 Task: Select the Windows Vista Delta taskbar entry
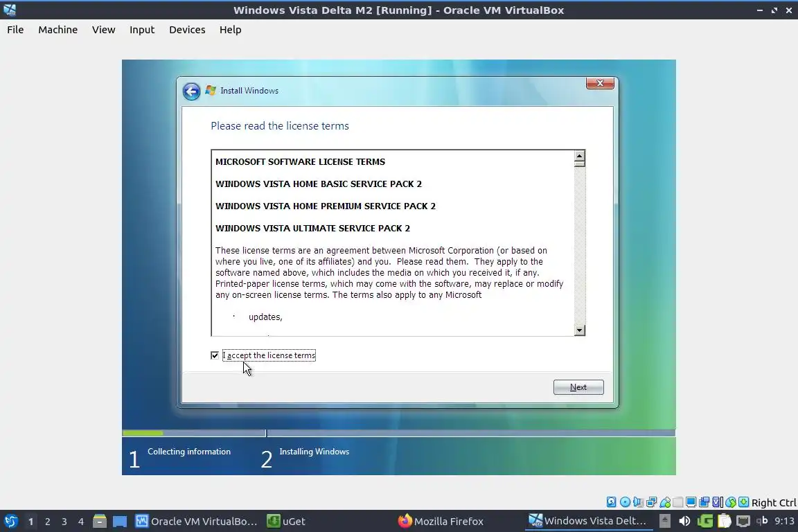pos(588,521)
